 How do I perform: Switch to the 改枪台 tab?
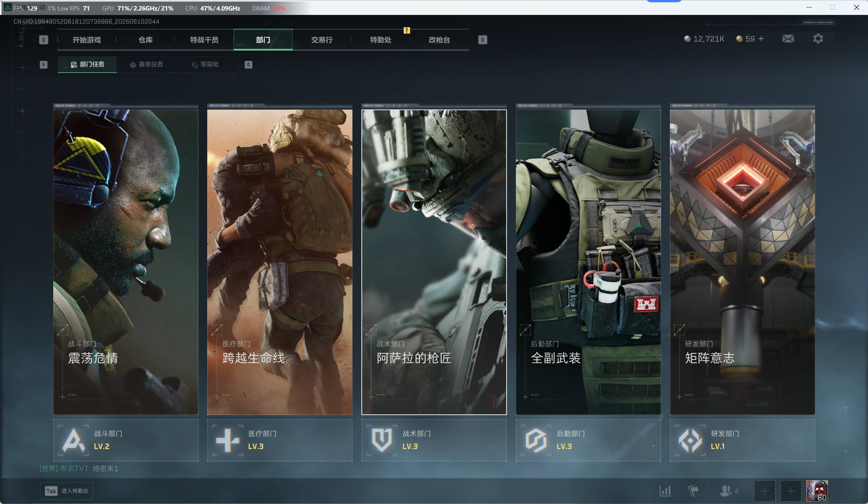pos(439,40)
